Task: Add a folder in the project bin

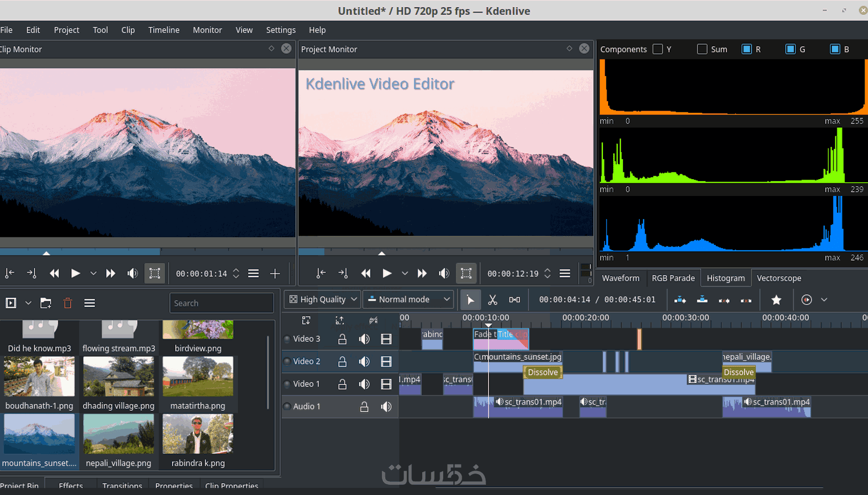Action: 46,303
